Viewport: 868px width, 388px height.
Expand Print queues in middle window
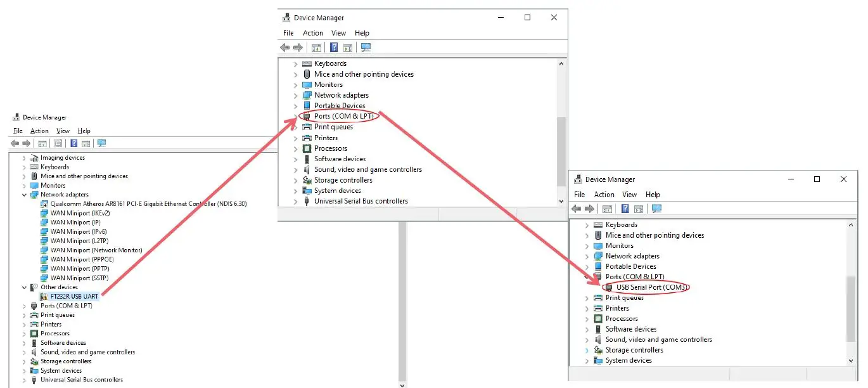295,127
